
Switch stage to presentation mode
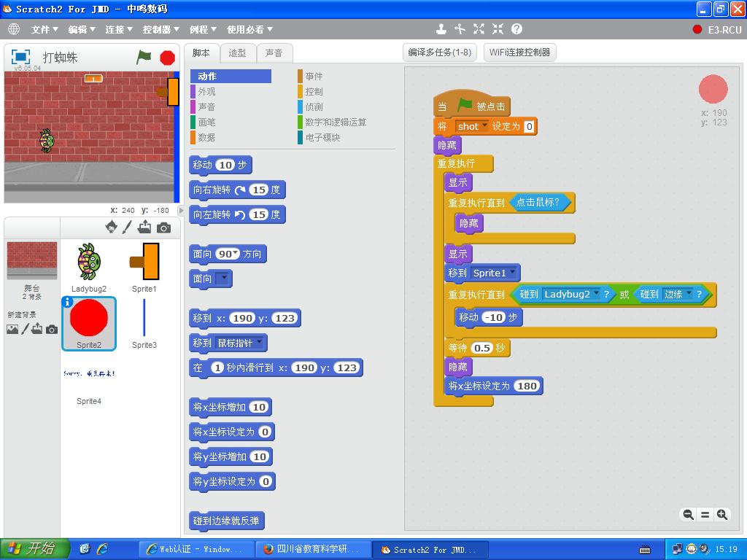tap(21, 57)
